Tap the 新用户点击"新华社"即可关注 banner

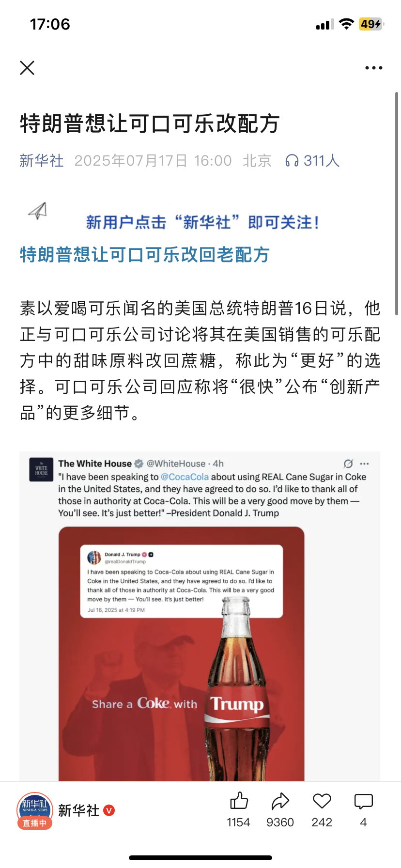203,222
